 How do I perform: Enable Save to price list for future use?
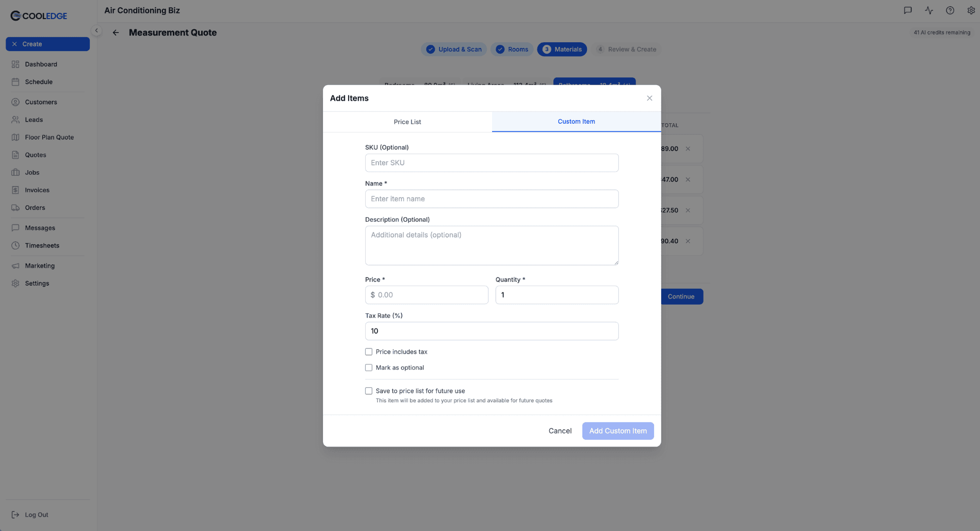[x=368, y=391]
